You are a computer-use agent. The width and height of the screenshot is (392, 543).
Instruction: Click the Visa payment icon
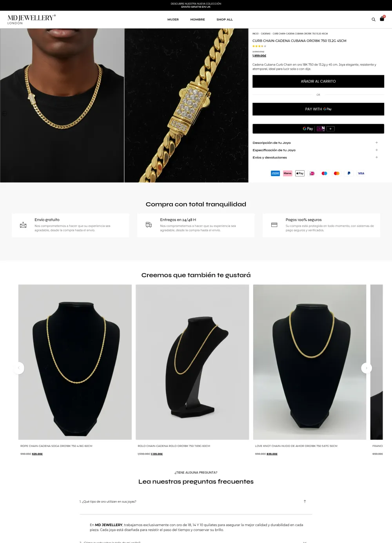tap(361, 173)
